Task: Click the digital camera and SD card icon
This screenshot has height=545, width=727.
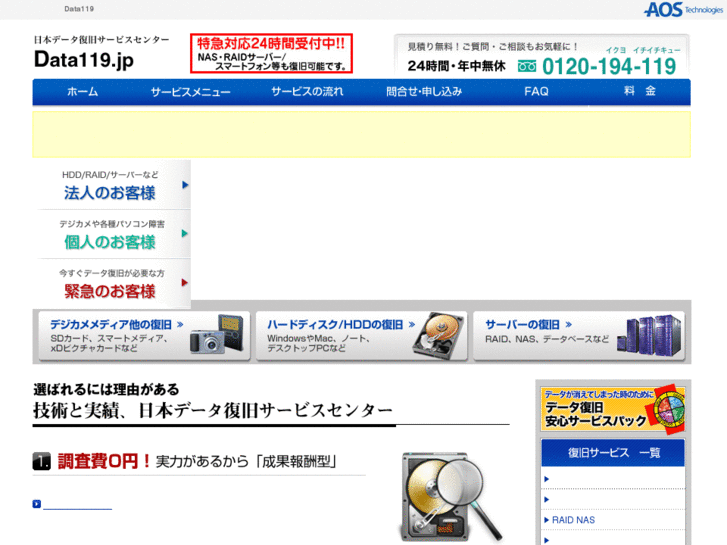Action: pyautogui.click(x=217, y=335)
